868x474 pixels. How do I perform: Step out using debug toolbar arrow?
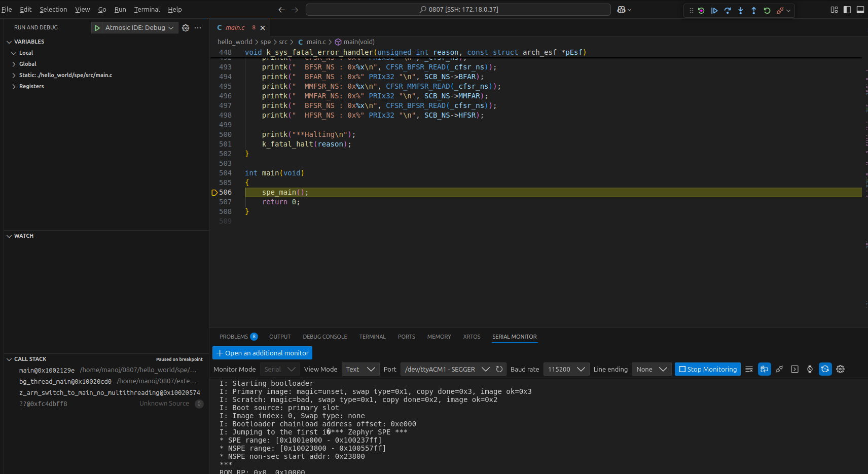pyautogui.click(x=754, y=10)
